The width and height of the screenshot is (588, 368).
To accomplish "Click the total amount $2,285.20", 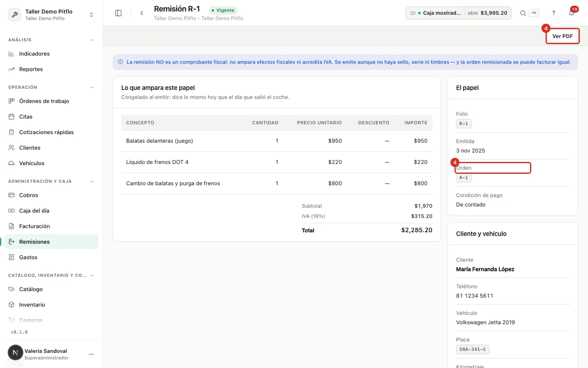I will click(416, 230).
